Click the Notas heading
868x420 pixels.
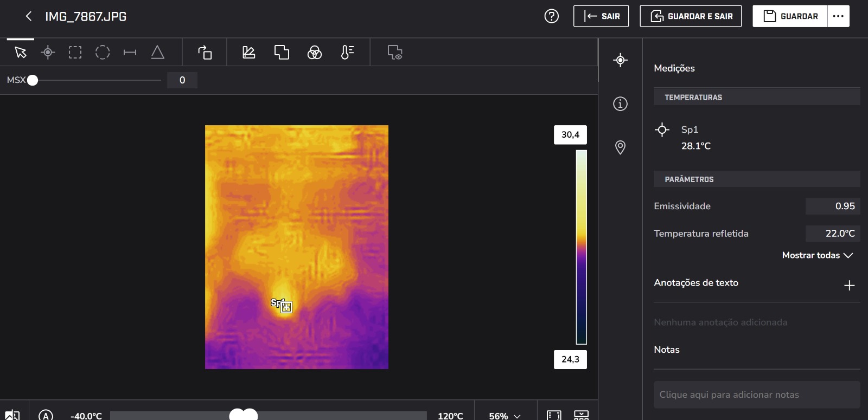[x=667, y=350]
